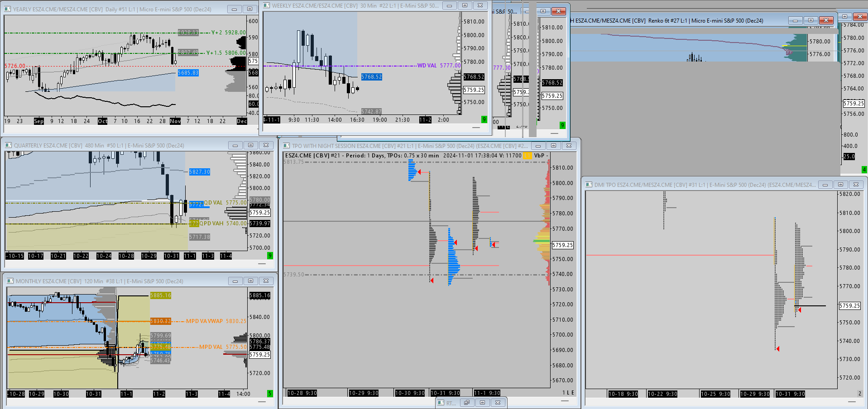This screenshot has width=868, height=409.
Task: Click the green 9 box in the QUARTERLY chart
Action: (x=270, y=256)
